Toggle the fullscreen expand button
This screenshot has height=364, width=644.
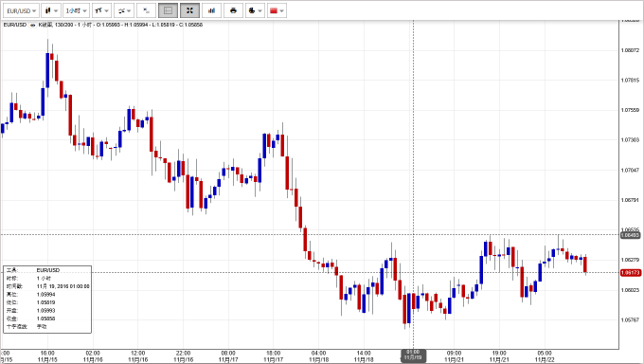click(189, 10)
